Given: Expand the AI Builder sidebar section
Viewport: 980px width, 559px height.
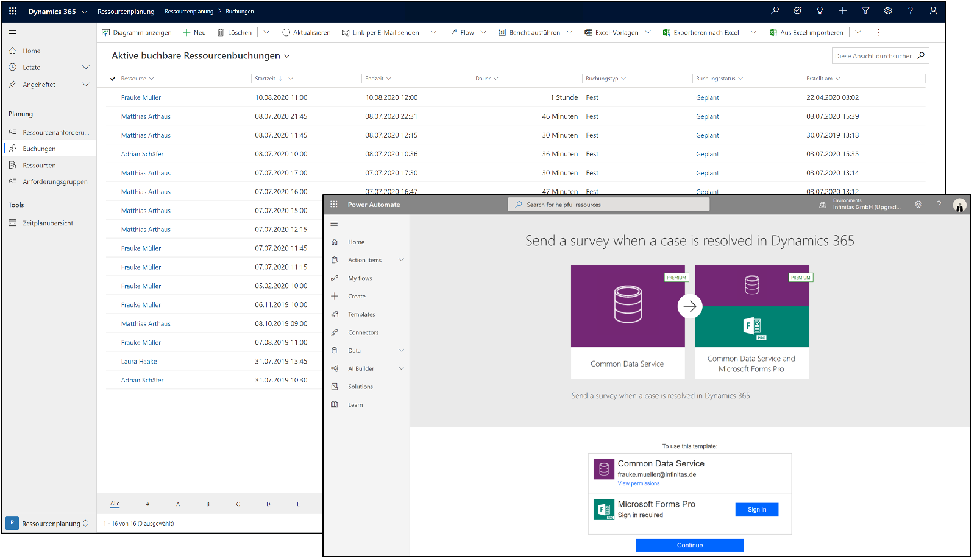Looking at the screenshot, I should [401, 368].
